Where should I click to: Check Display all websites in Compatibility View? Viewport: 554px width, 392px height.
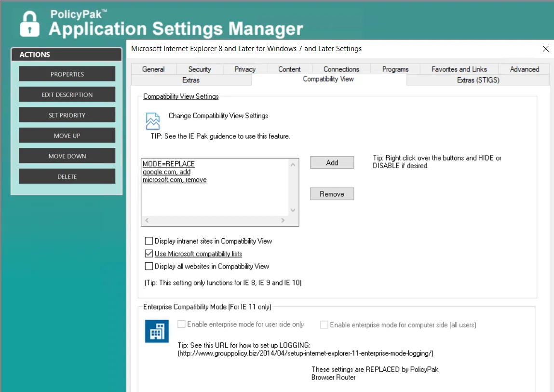pyautogui.click(x=149, y=266)
